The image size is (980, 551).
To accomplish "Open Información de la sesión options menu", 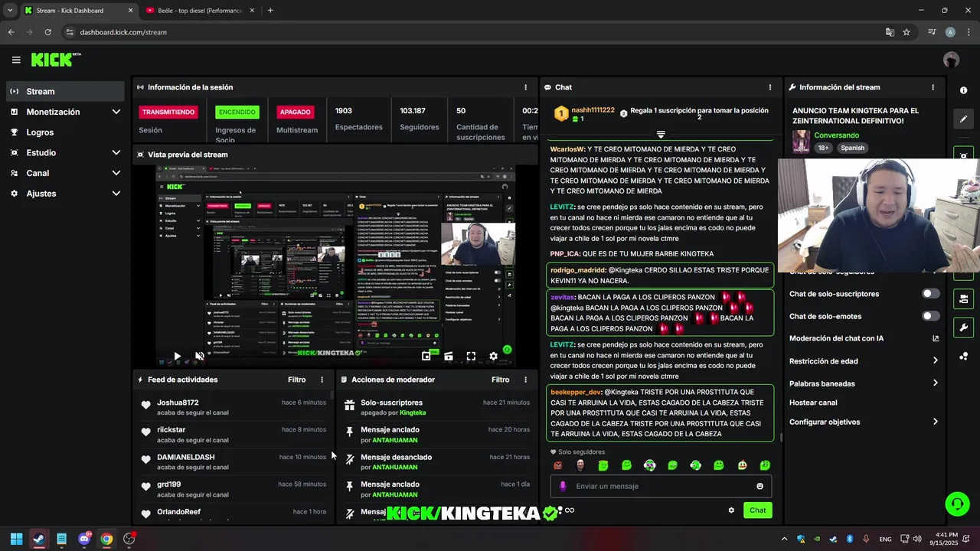I will point(525,87).
